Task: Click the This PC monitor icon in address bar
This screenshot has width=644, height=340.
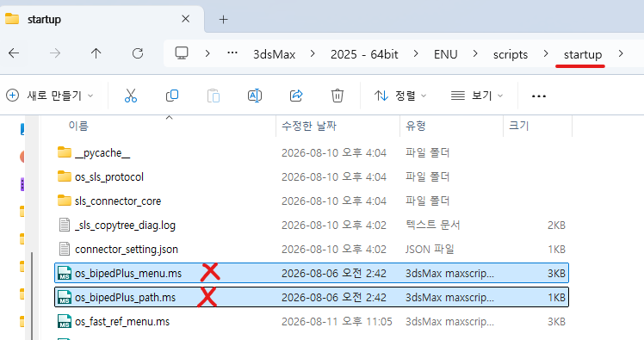Action: pos(182,53)
